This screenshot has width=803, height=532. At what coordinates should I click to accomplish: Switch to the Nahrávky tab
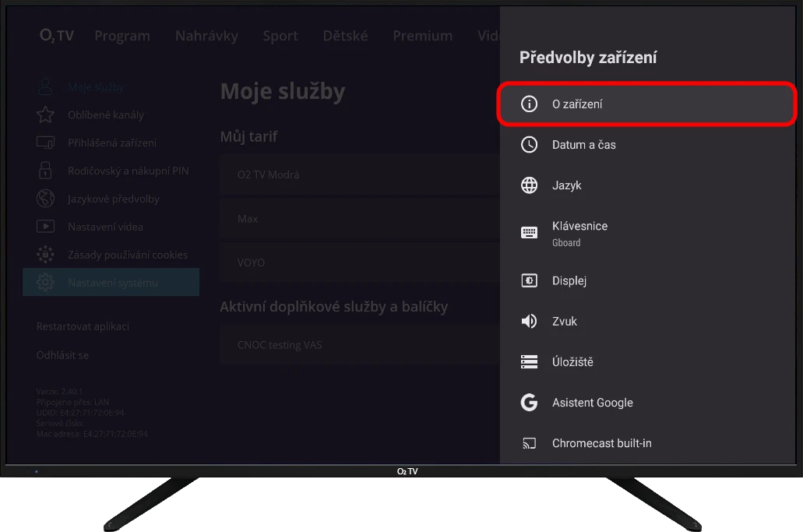coord(206,36)
